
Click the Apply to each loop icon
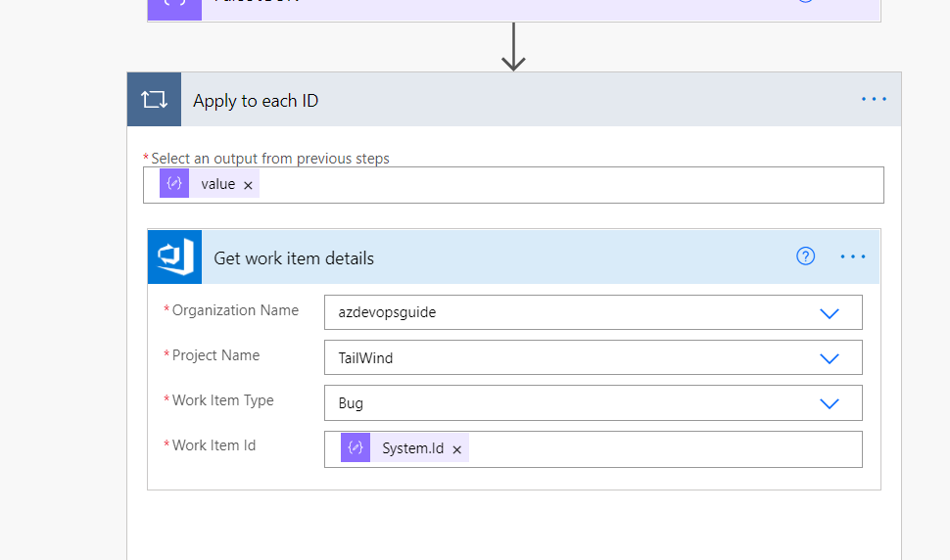(x=154, y=99)
